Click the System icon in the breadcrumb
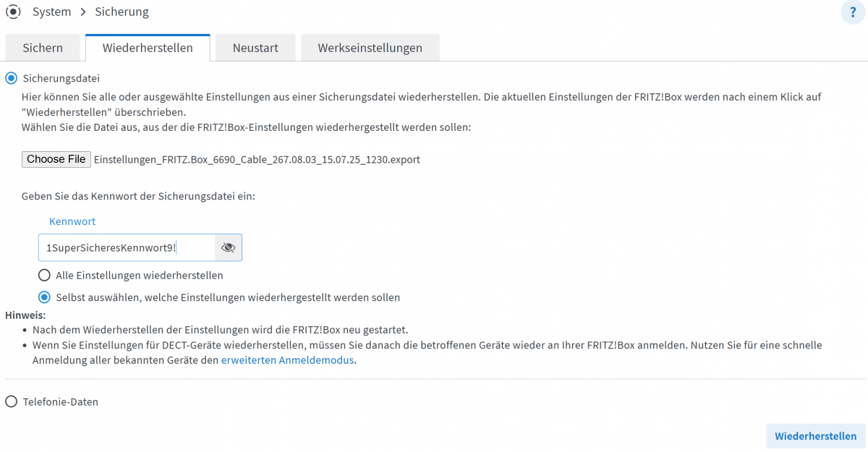 point(13,12)
